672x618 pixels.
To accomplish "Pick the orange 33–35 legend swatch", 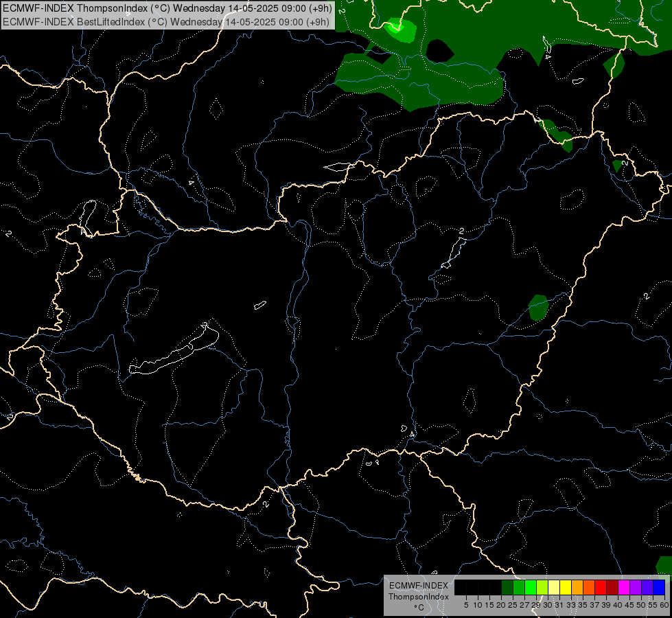I will point(577,587).
